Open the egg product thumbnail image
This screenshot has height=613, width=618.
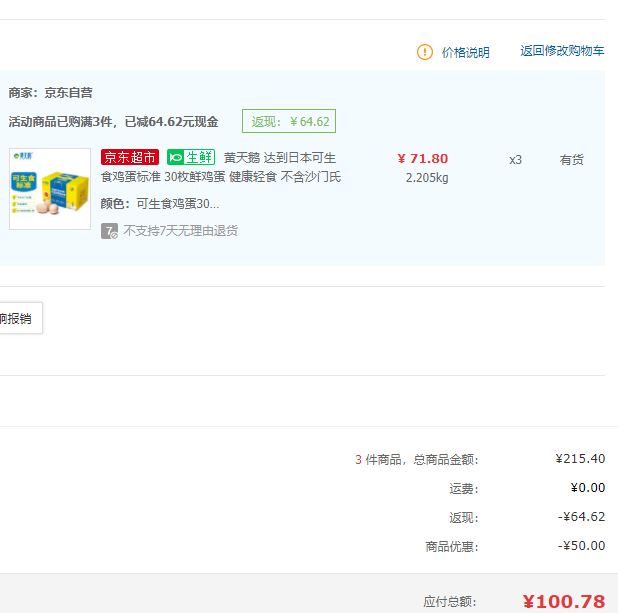(50, 189)
